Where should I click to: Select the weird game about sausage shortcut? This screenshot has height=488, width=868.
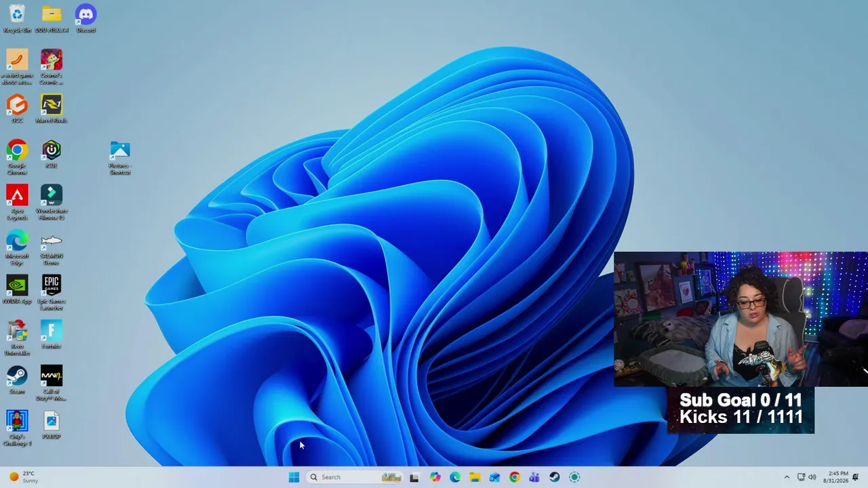click(x=17, y=67)
